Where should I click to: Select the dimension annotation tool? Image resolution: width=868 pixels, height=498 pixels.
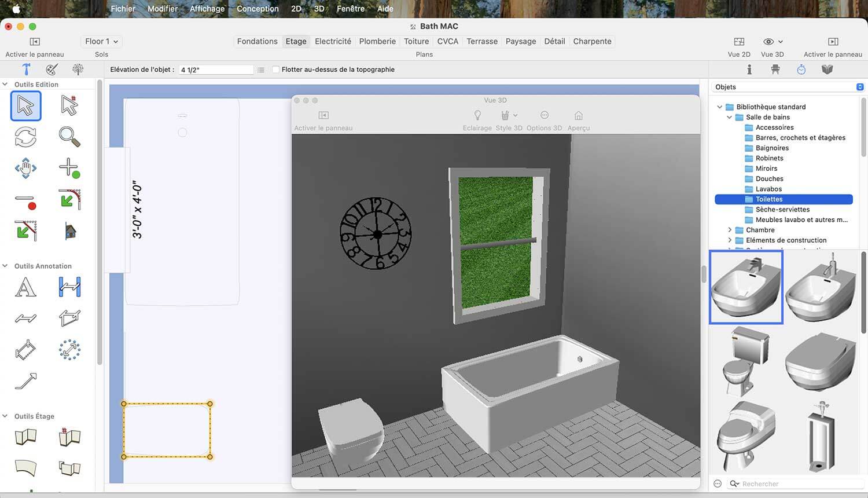click(69, 287)
